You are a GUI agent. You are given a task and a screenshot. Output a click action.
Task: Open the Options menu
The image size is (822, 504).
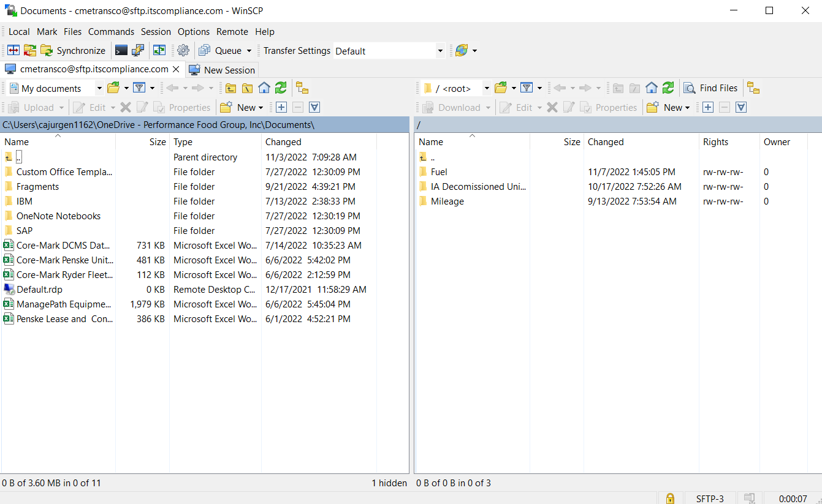coord(194,32)
